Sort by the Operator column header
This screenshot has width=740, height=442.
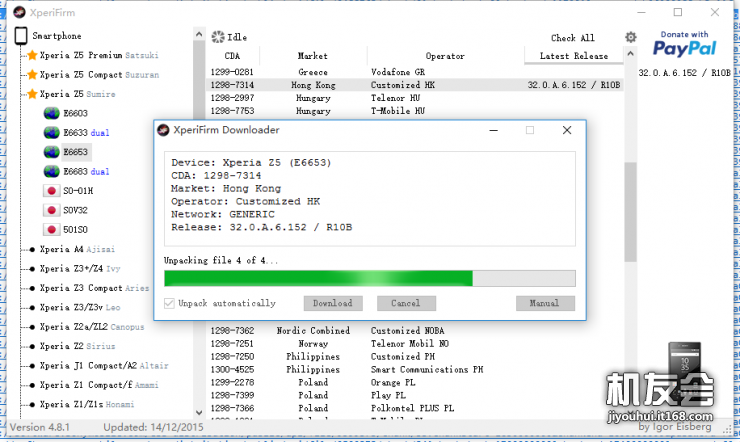point(445,56)
